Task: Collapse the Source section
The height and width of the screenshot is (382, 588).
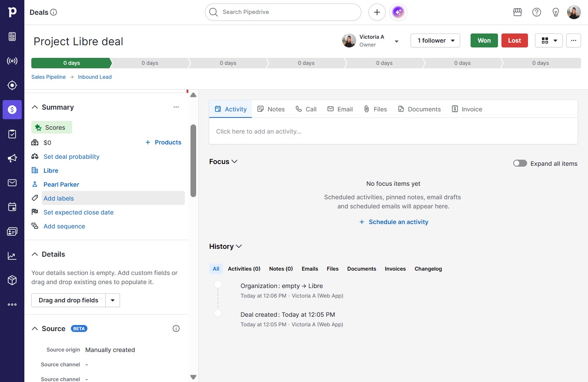Action: [x=35, y=328]
